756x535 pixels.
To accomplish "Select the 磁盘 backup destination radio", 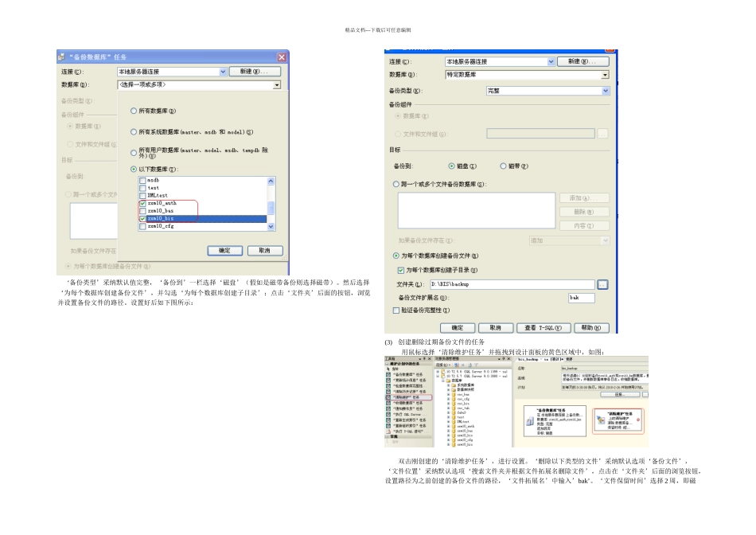I will (452, 166).
